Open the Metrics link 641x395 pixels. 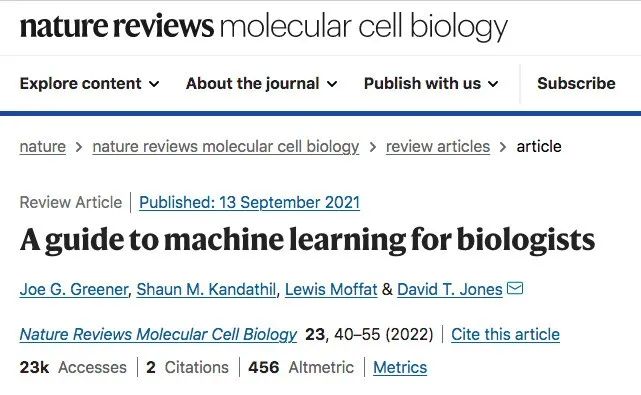pyautogui.click(x=400, y=367)
